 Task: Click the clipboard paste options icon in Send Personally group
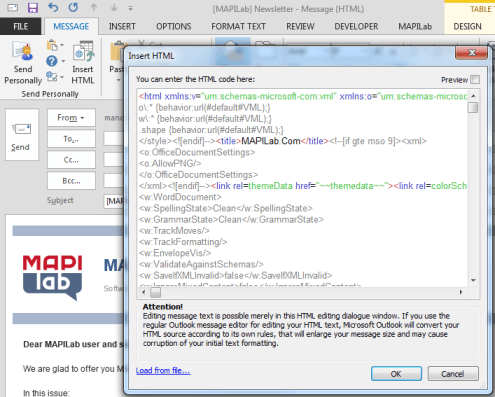point(52,45)
